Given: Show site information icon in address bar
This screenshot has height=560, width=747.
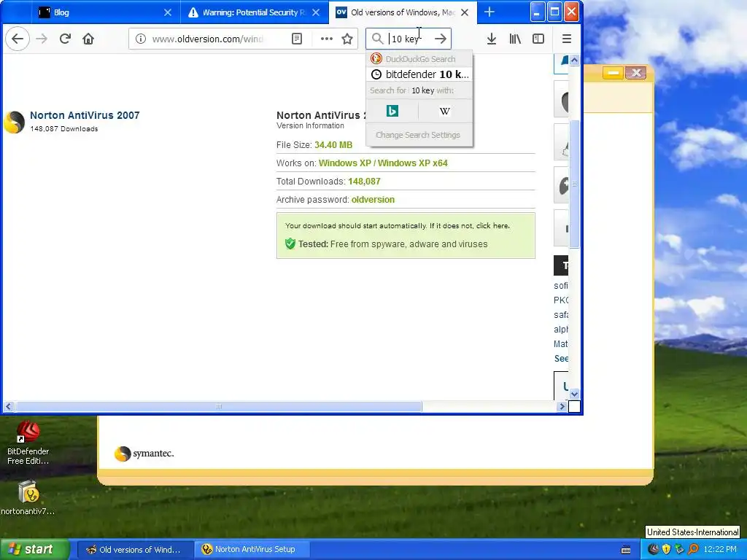Looking at the screenshot, I should [141, 39].
